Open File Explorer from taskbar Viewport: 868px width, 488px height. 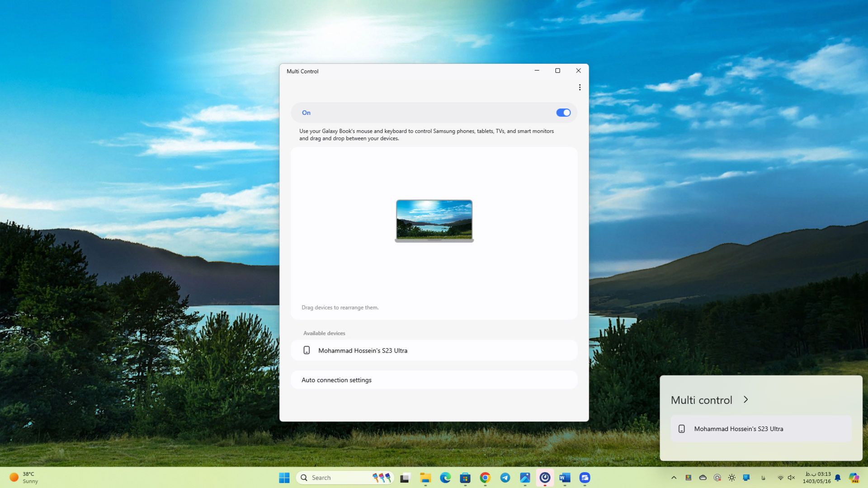pyautogui.click(x=426, y=477)
